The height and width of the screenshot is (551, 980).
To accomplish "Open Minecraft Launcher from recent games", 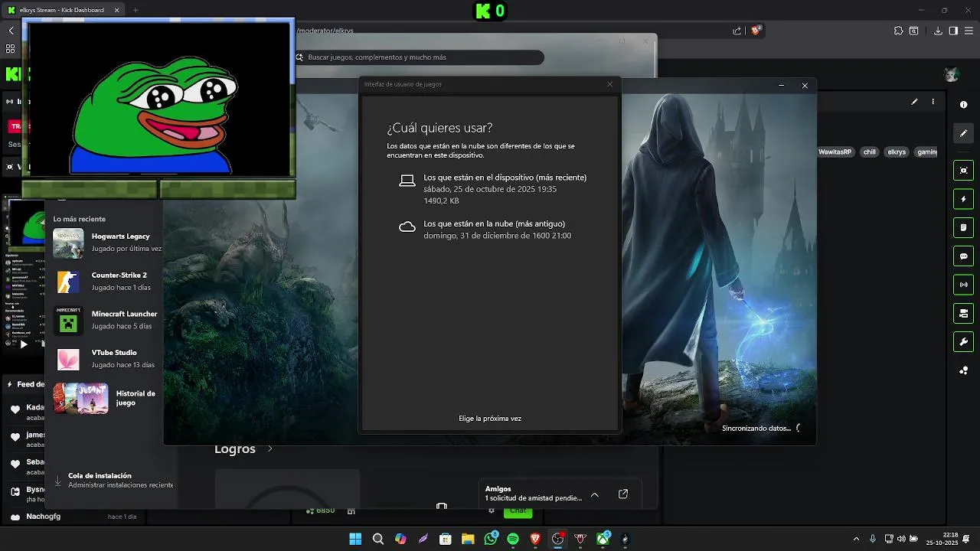I will pos(107,320).
